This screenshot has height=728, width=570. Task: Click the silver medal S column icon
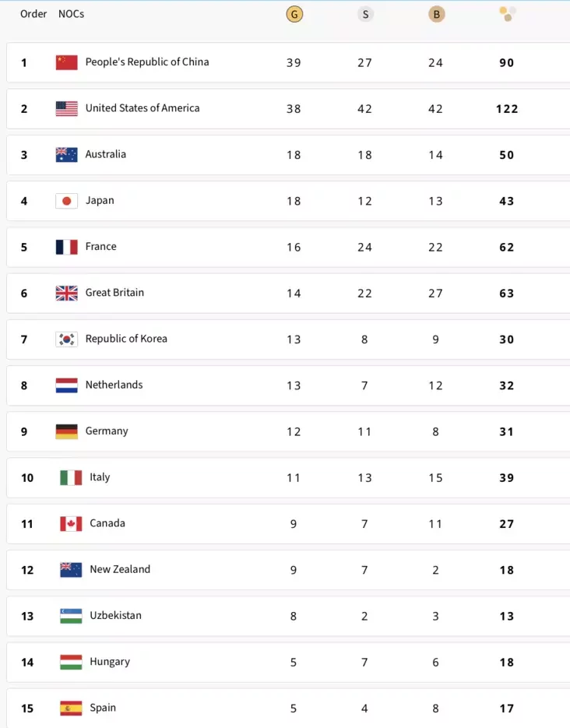(x=365, y=14)
